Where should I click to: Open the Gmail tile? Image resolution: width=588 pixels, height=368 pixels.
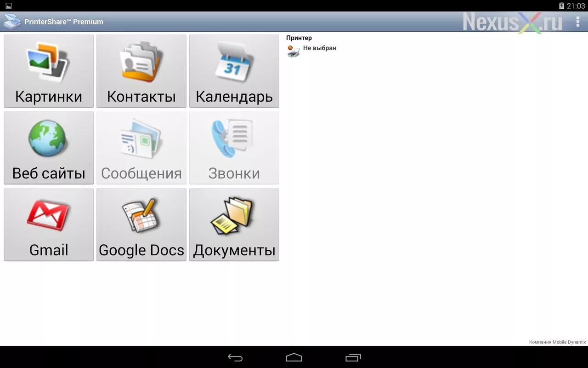(49, 224)
